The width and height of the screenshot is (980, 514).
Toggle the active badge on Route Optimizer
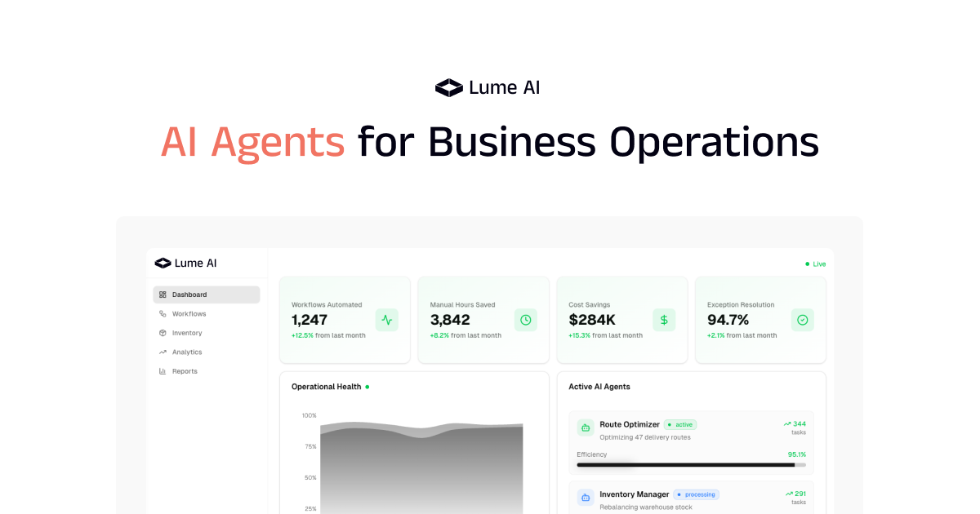680,424
